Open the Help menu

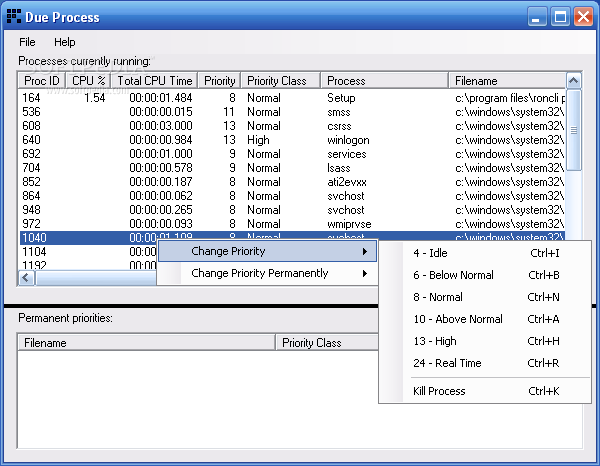(x=65, y=42)
